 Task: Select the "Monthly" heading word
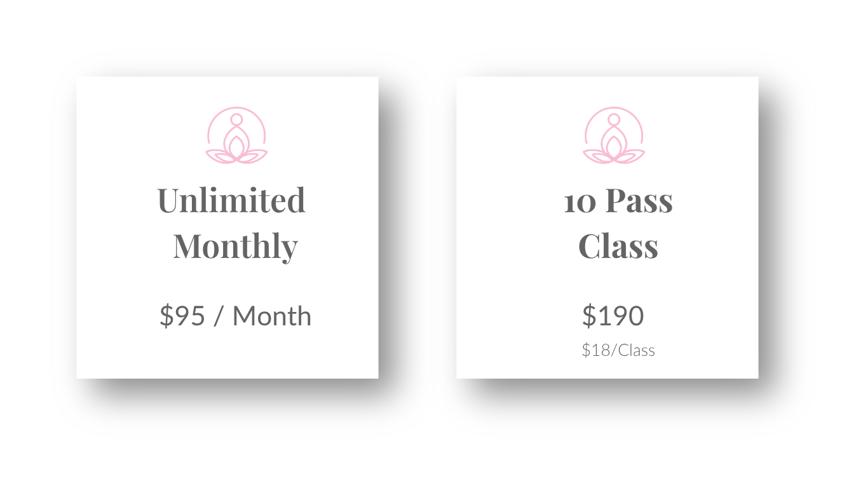tap(235, 247)
